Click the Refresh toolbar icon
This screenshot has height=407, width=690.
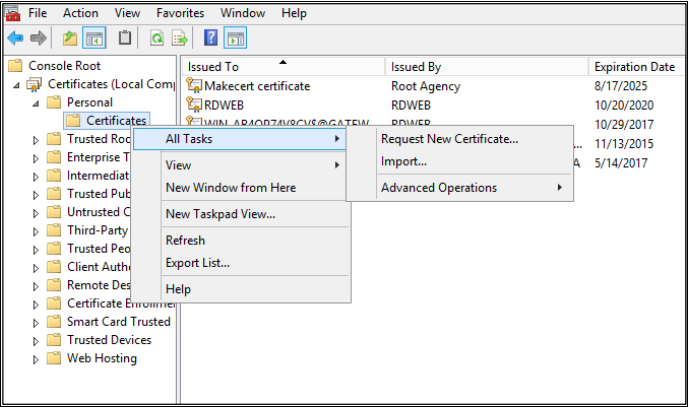(157, 38)
